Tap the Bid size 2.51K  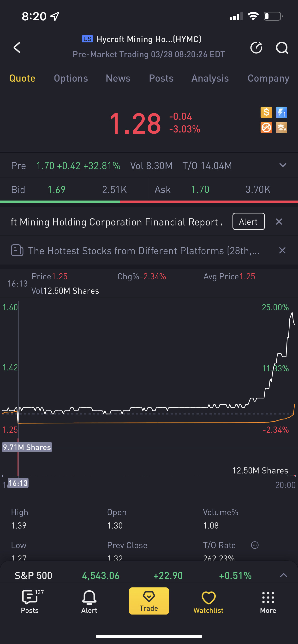click(x=114, y=190)
